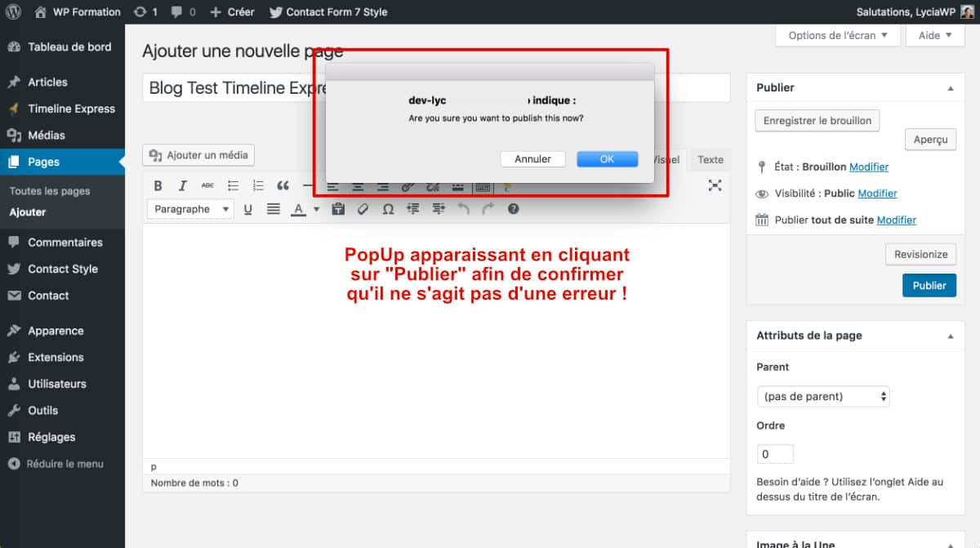Click Annuler in the confirmation popup

coord(532,158)
